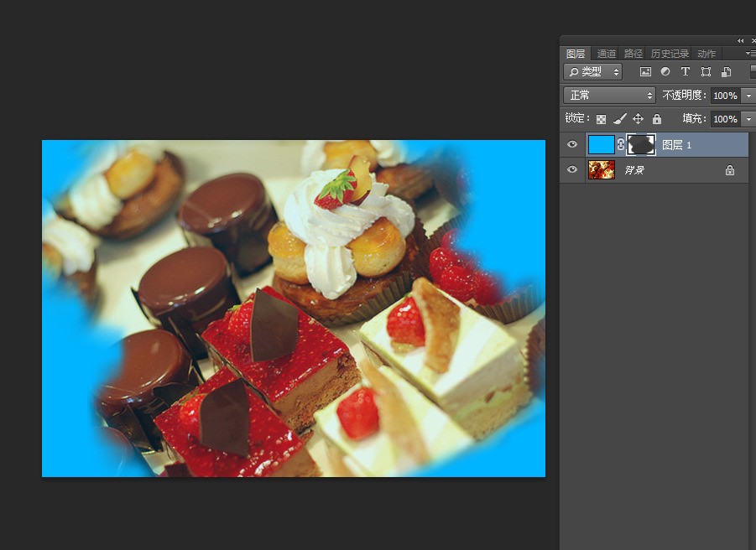Switch to the 通道 tab

(607, 54)
